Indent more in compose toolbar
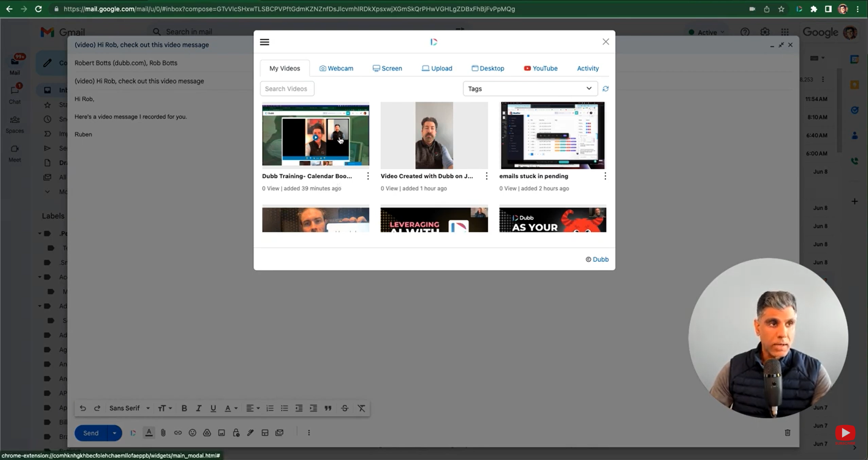The width and height of the screenshot is (868, 460). click(x=313, y=408)
